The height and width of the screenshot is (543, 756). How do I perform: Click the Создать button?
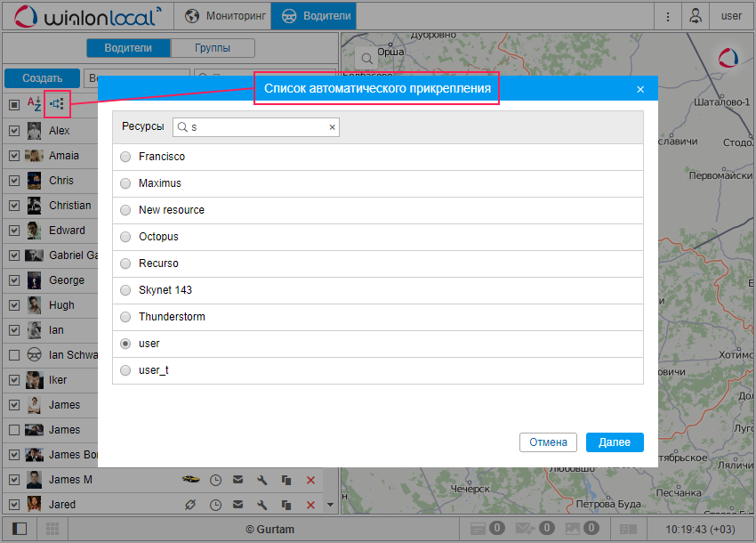point(43,78)
